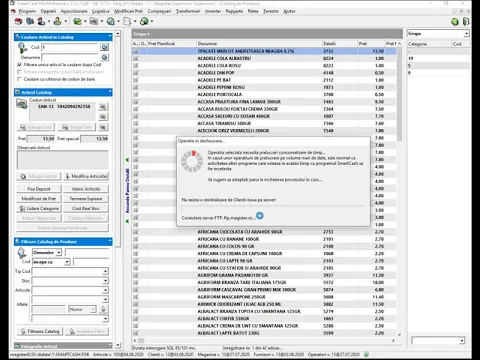
Task: Click the Cost Real Stoc button
Action: [86, 208]
